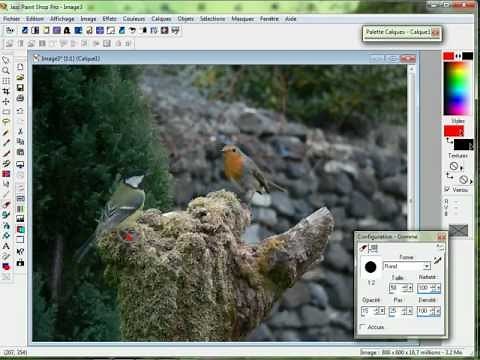480x360 pixels.
Task: Click the Print icon
Action: (x=20, y=98)
